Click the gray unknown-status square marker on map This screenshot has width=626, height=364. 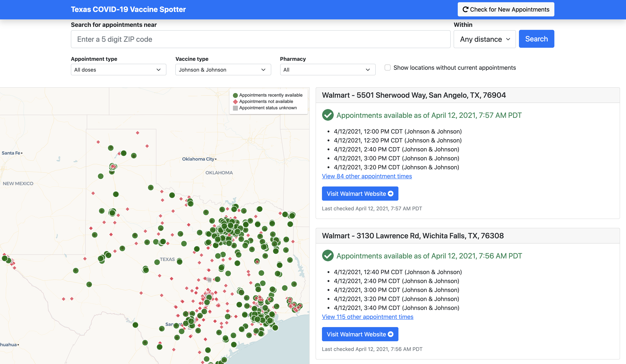(x=209, y=280)
